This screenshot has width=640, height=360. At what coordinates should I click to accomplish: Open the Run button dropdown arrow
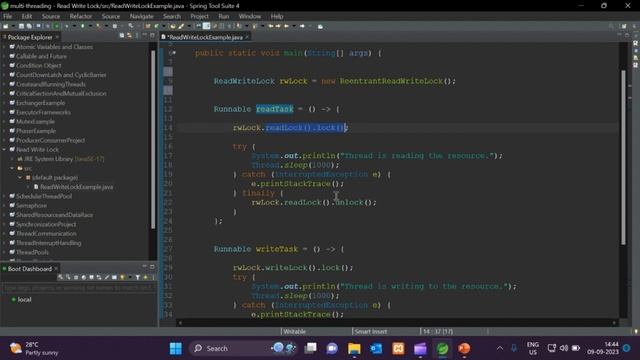[x=90, y=26]
